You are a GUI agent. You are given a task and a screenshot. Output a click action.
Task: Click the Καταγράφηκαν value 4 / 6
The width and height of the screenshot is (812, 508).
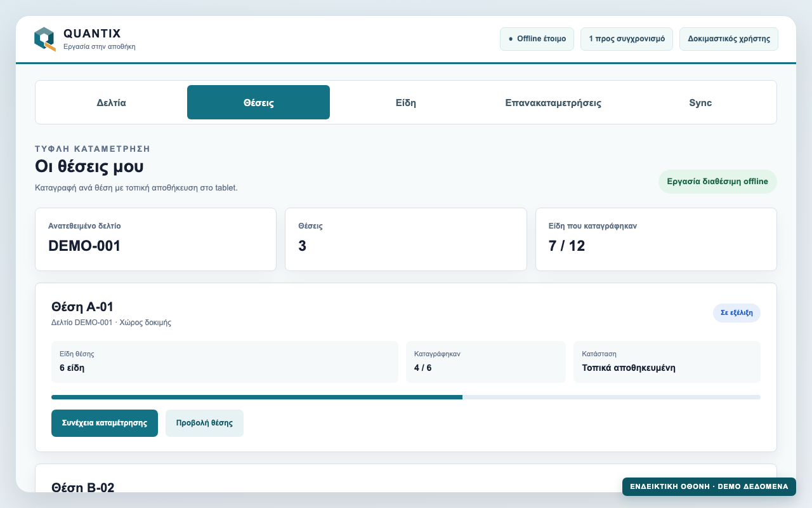pos(423,368)
